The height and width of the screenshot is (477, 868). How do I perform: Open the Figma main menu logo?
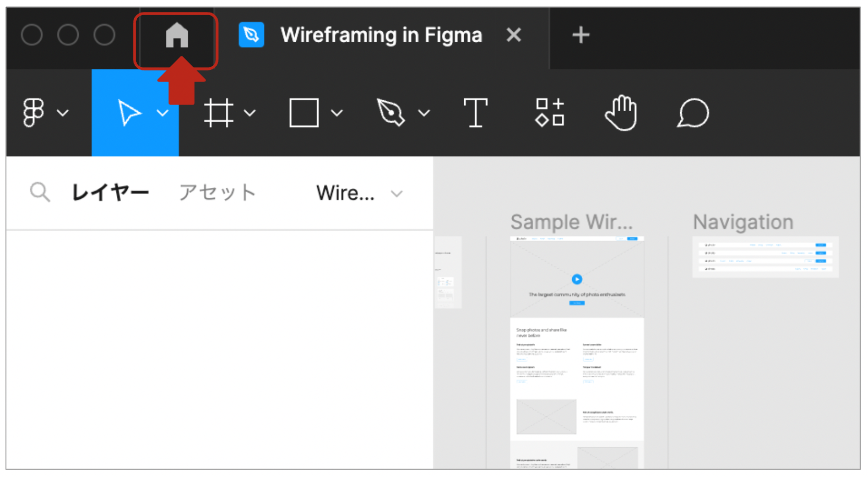pos(33,112)
